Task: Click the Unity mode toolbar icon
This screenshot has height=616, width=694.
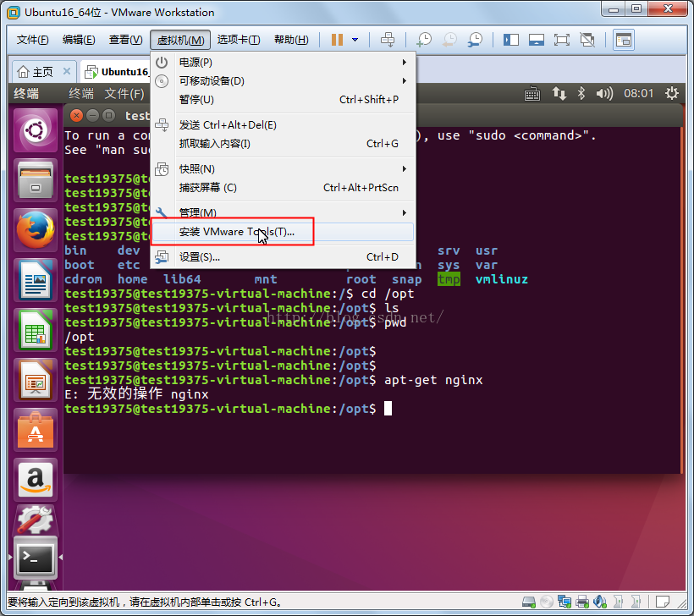Action: 587,40
